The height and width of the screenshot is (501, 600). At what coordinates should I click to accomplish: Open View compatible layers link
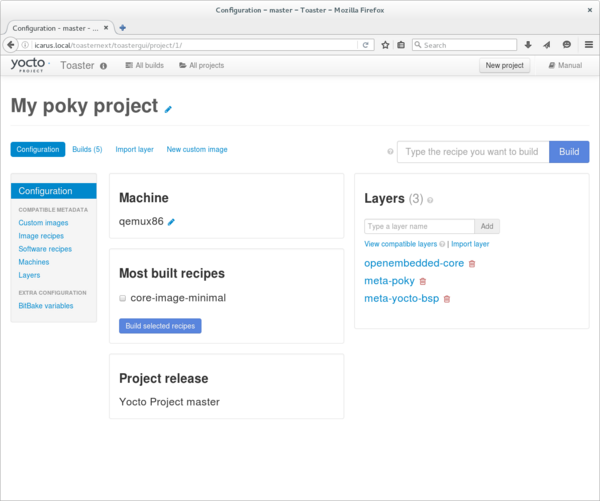400,244
